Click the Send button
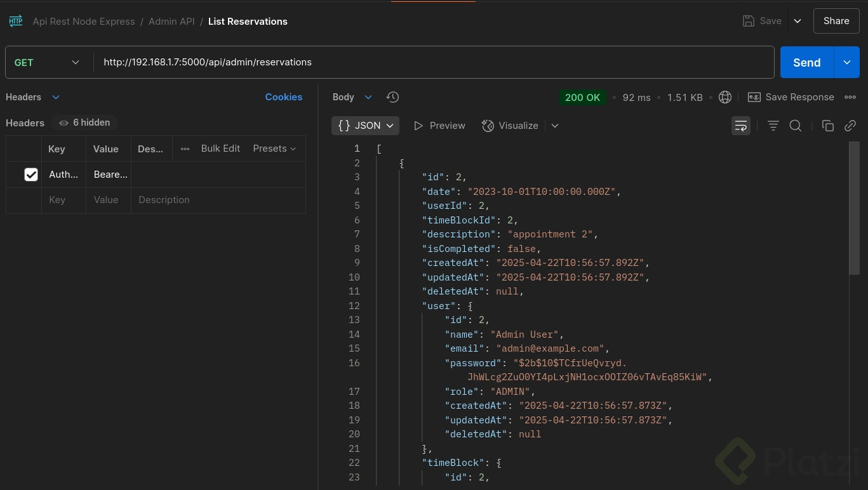 tap(806, 62)
